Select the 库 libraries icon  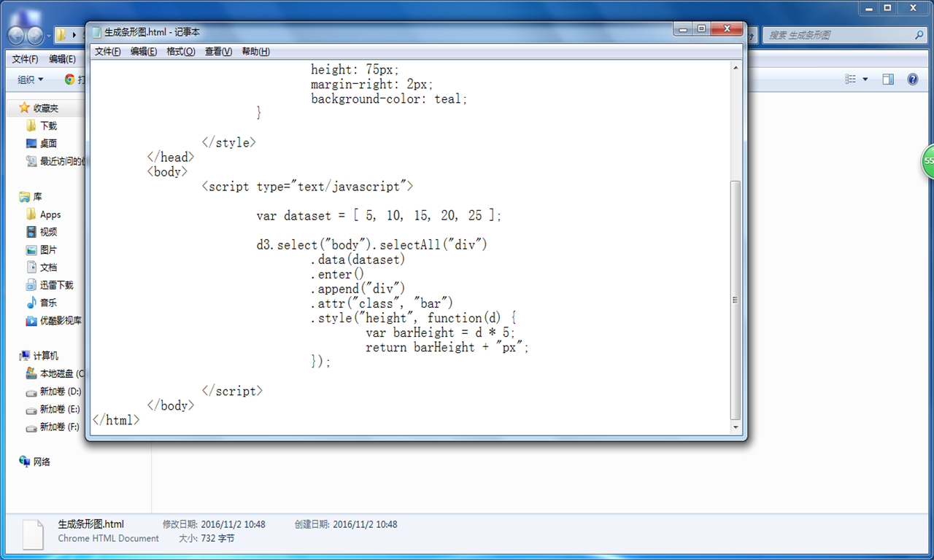(24, 197)
